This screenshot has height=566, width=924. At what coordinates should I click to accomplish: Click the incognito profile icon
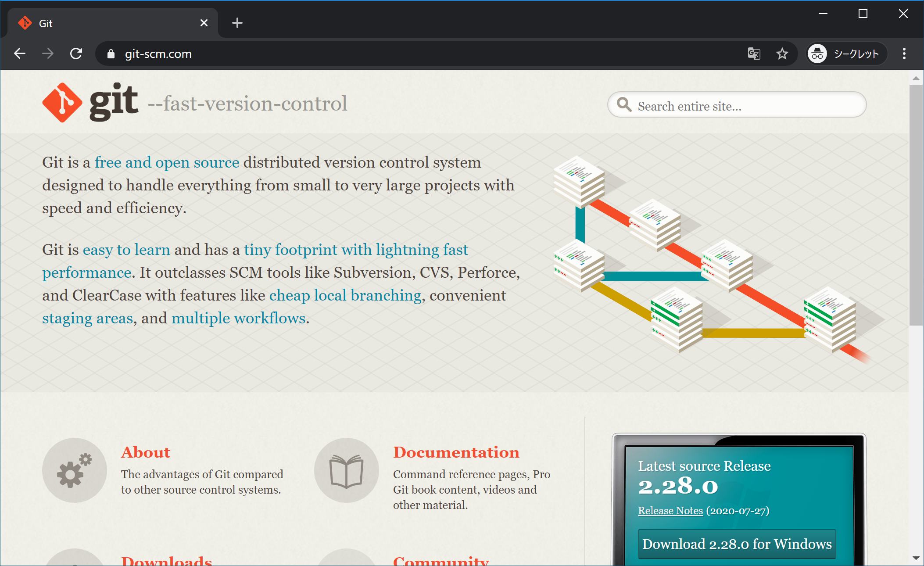coord(817,54)
